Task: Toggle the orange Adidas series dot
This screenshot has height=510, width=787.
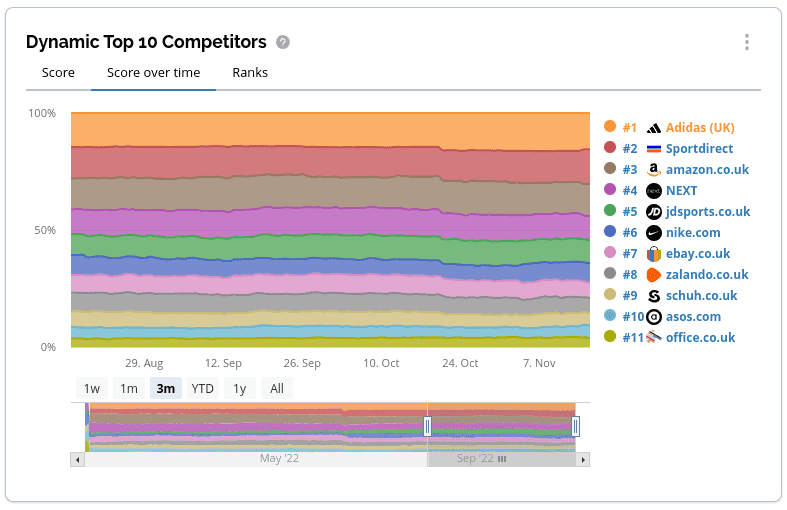Action: point(610,126)
